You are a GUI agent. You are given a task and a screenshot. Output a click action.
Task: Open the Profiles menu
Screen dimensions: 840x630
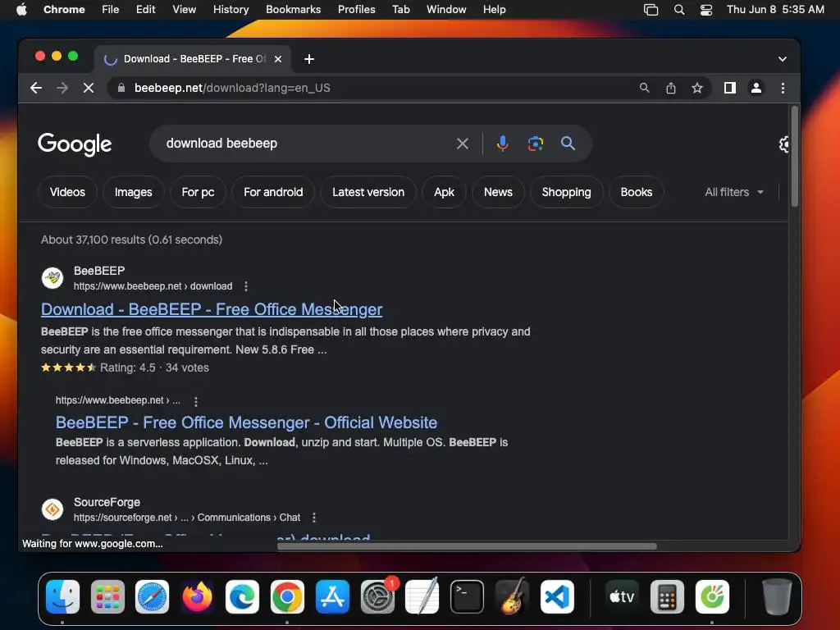point(356,10)
